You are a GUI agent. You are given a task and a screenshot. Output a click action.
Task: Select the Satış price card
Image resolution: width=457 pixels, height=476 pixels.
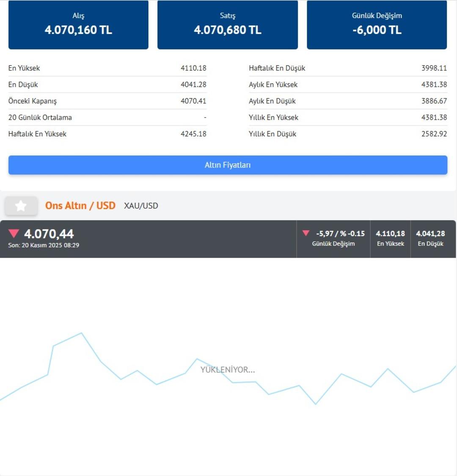coord(228,25)
